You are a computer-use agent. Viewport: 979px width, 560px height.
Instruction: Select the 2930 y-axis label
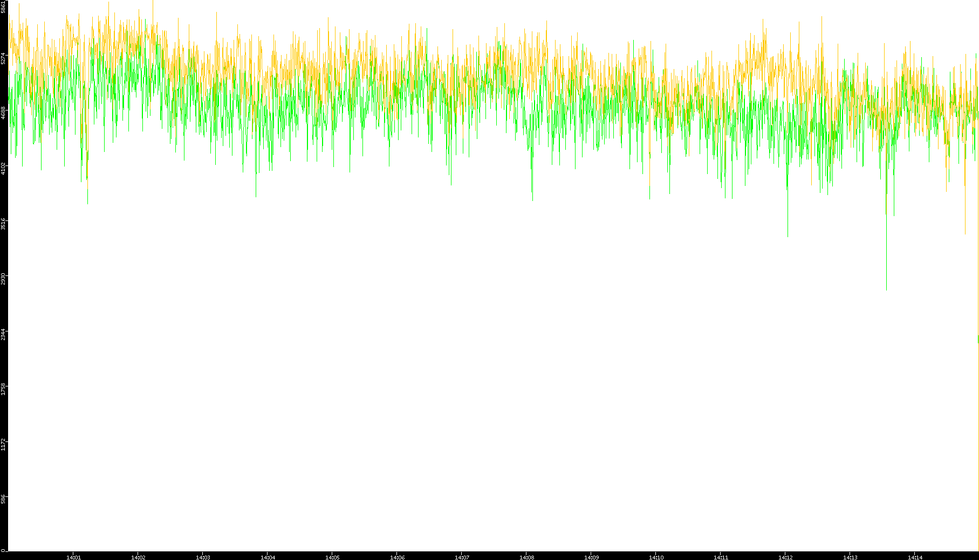tap(4, 279)
